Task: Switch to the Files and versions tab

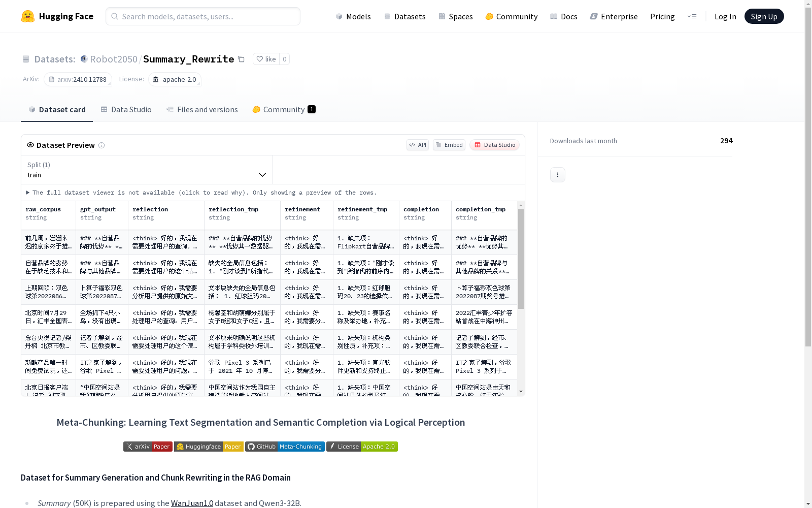Action: [202, 110]
